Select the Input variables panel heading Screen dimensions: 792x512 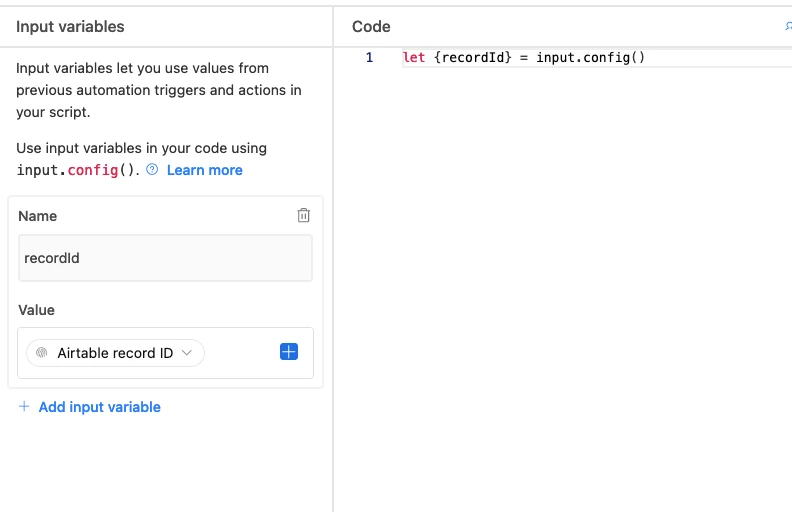click(x=70, y=26)
